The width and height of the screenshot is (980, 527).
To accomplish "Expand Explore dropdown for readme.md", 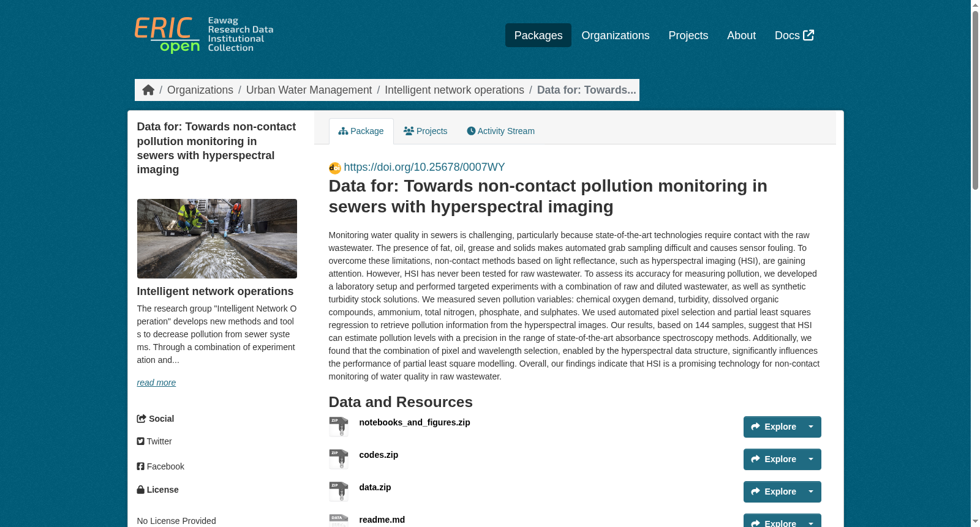I will pos(811,522).
